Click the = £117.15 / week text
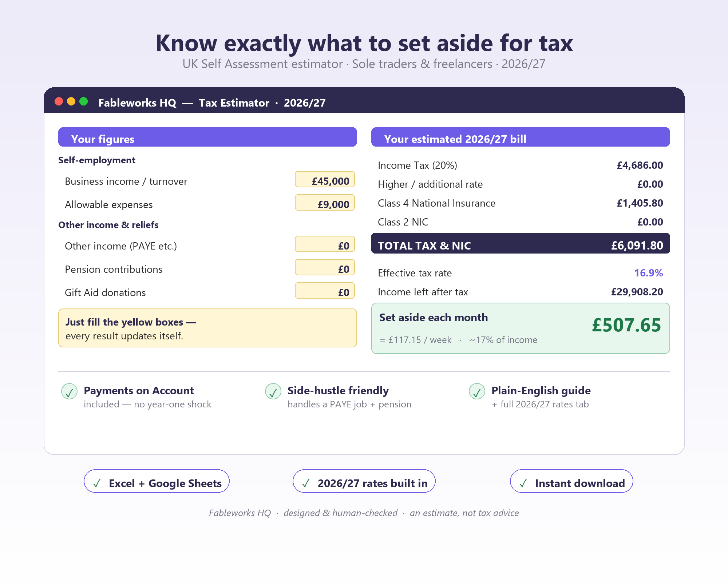728x582 pixels. 415,340
